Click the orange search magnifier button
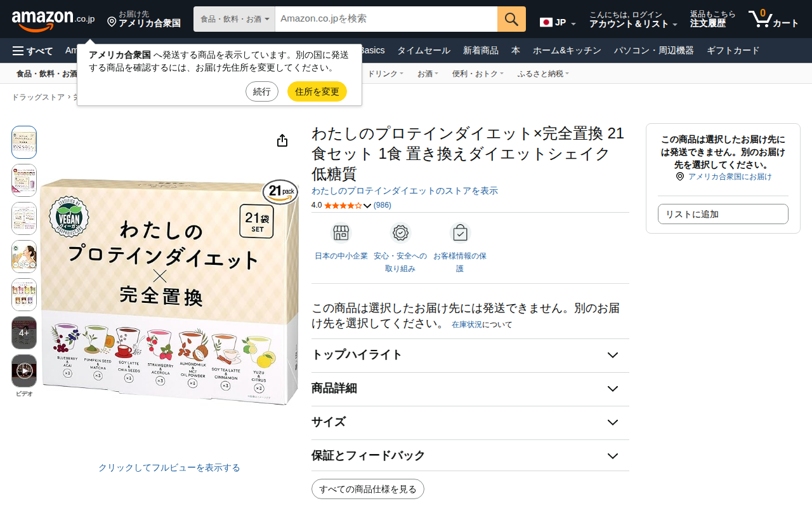This screenshot has width=812, height=508. point(511,19)
